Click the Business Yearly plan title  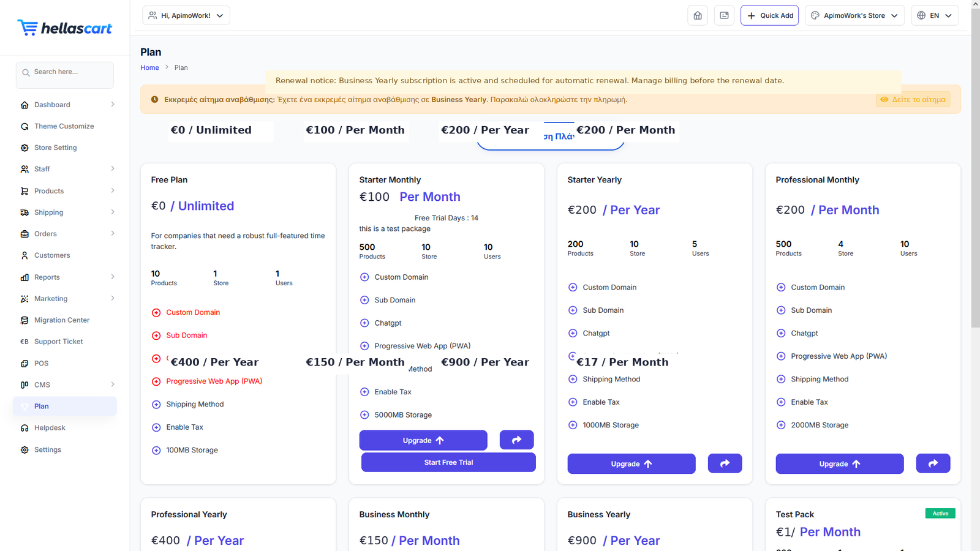pos(599,515)
